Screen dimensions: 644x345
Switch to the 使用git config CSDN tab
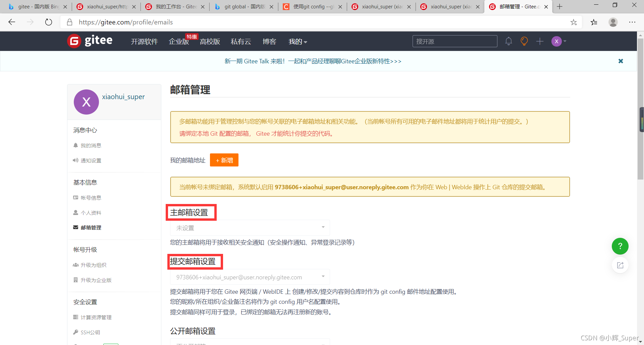[x=312, y=6]
